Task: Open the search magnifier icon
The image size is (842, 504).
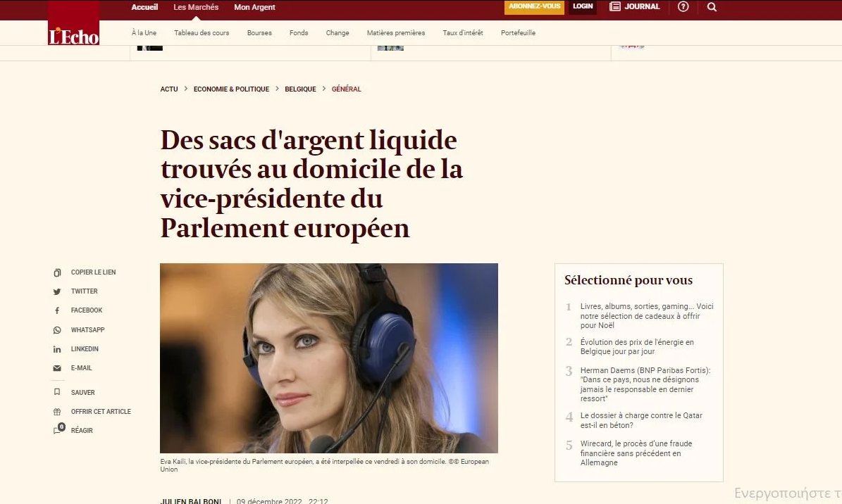Action: [x=712, y=7]
